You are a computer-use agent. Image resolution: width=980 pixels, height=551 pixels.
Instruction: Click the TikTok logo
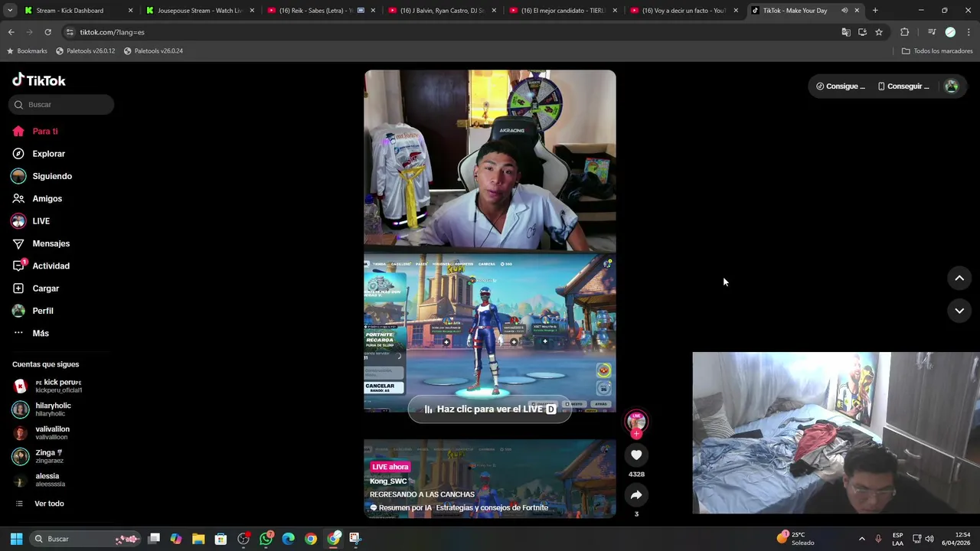[x=39, y=80]
